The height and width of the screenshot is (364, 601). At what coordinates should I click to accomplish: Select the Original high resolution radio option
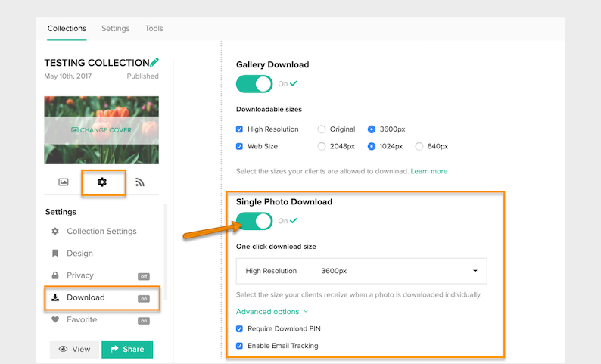321,129
